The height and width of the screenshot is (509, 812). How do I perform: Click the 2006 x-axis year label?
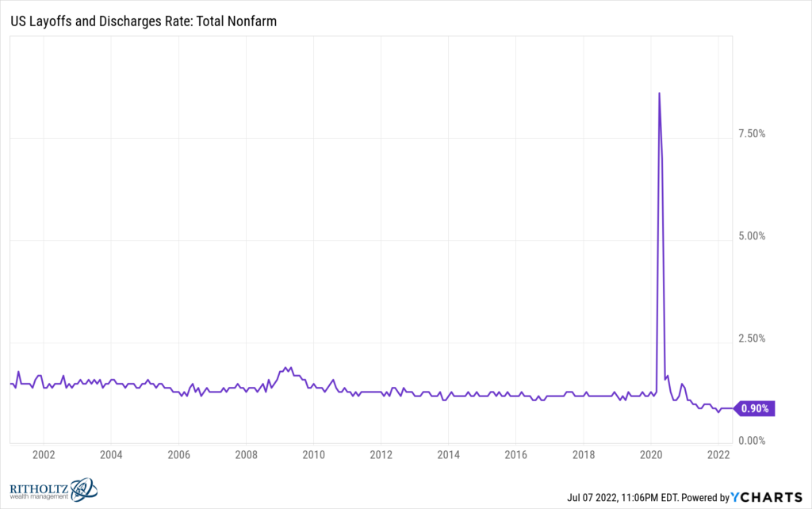[x=178, y=454]
